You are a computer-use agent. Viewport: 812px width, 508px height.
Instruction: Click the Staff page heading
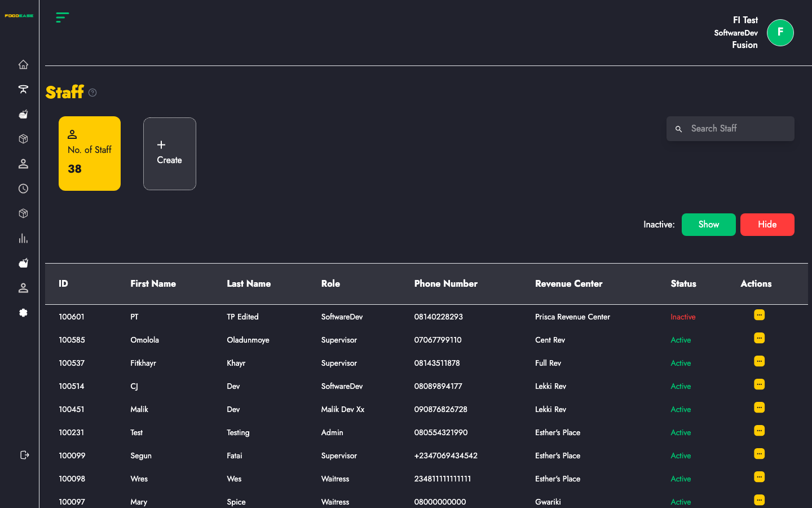tap(65, 92)
